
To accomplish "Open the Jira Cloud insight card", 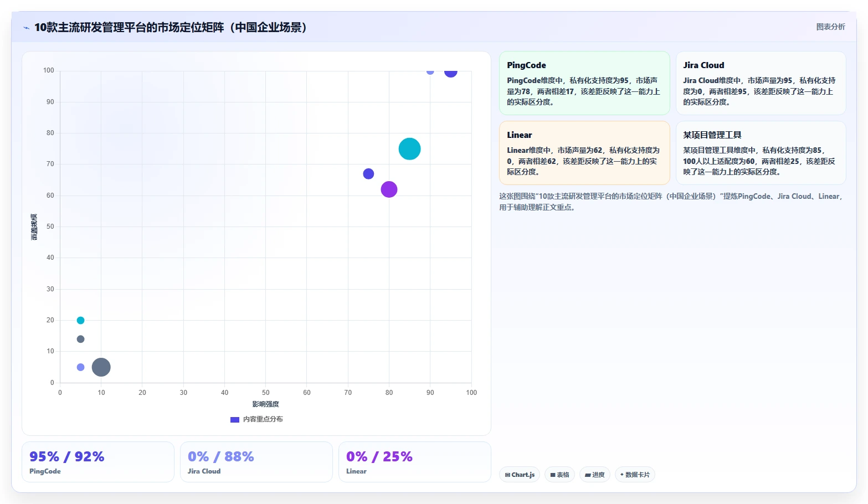I will pyautogui.click(x=761, y=83).
